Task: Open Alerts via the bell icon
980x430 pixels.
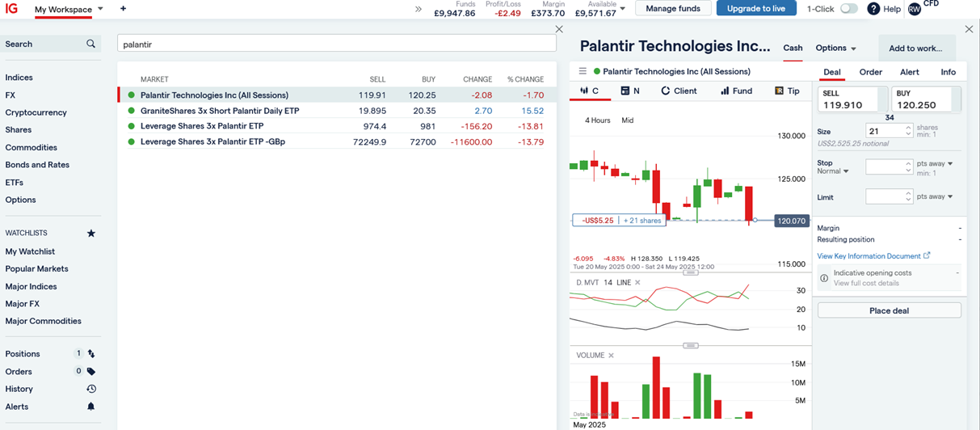Action: click(91, 407)
